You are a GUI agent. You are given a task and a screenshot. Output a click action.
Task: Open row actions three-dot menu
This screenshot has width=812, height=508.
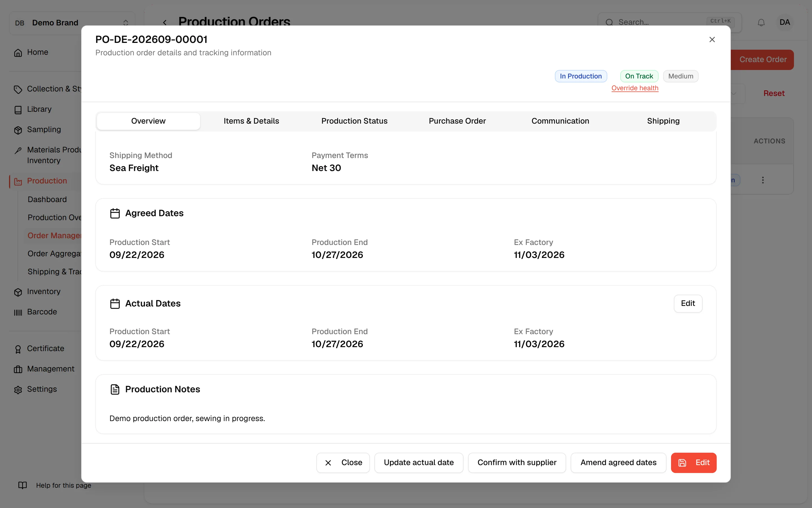(x=763, y=180)
